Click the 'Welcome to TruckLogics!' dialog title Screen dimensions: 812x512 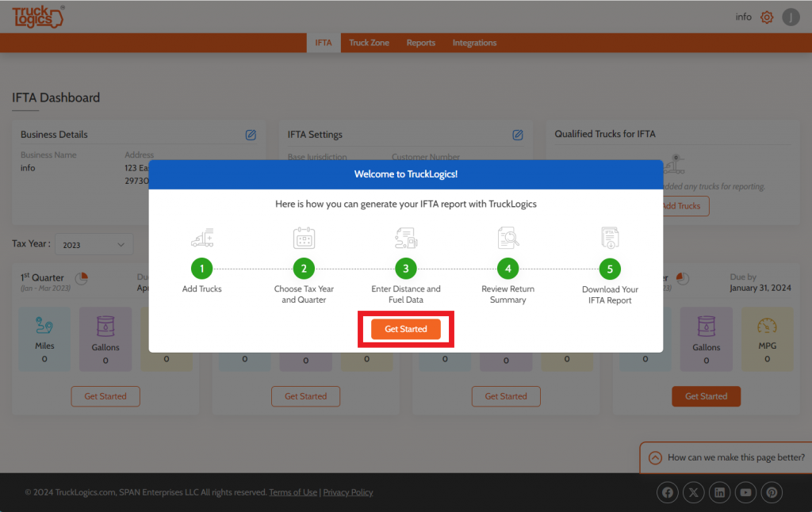click(406, 174)
